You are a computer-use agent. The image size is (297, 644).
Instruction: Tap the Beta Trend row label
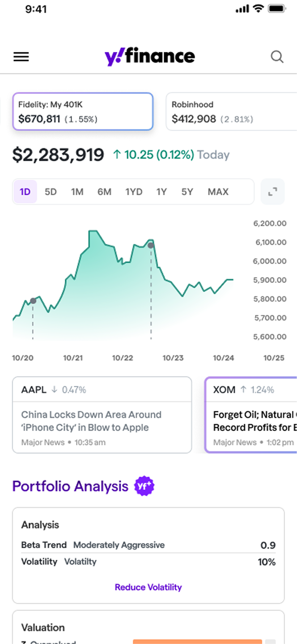click(x=44, y=545)
